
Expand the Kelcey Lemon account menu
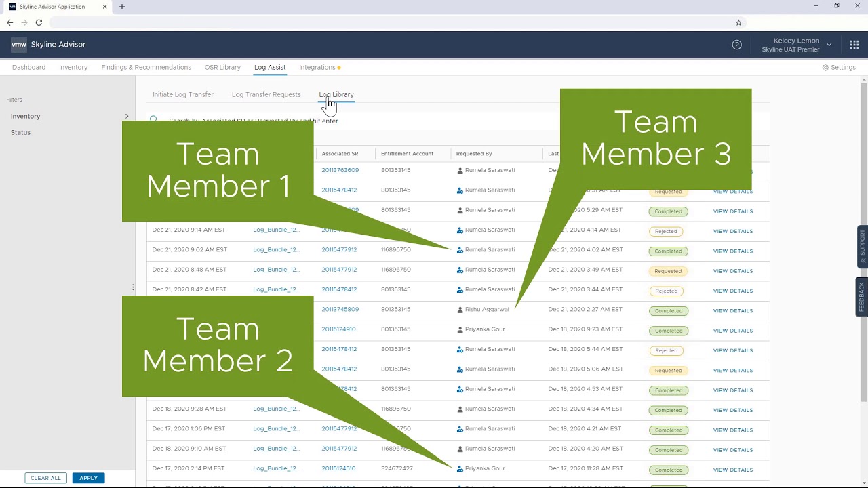[829, 45]
